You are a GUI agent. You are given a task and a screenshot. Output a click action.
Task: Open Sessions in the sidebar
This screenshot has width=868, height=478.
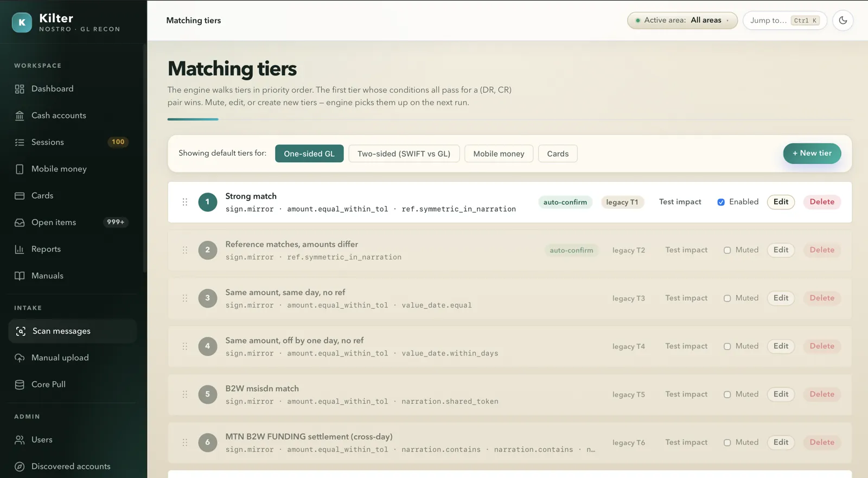[72, 142]
